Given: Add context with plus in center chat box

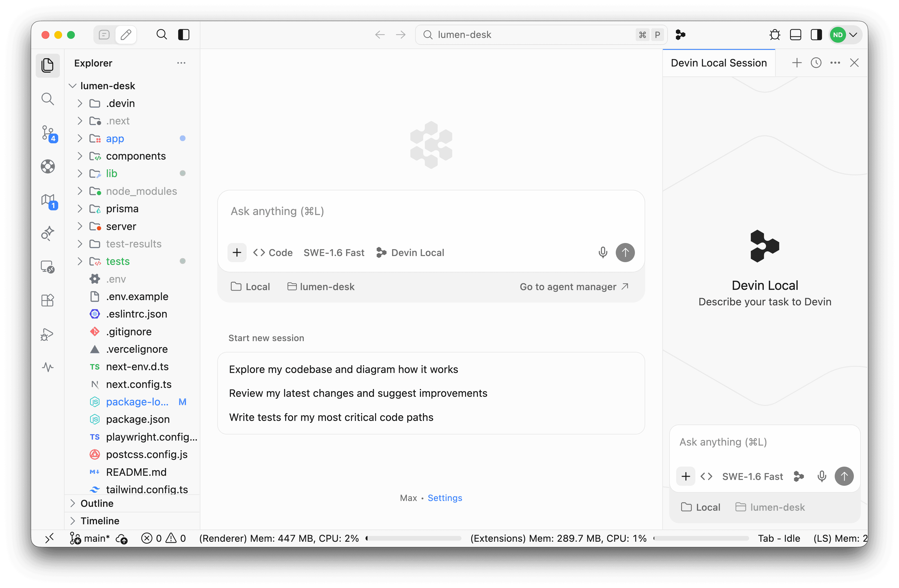Looking at the screenshot, I should pos(237,252).
